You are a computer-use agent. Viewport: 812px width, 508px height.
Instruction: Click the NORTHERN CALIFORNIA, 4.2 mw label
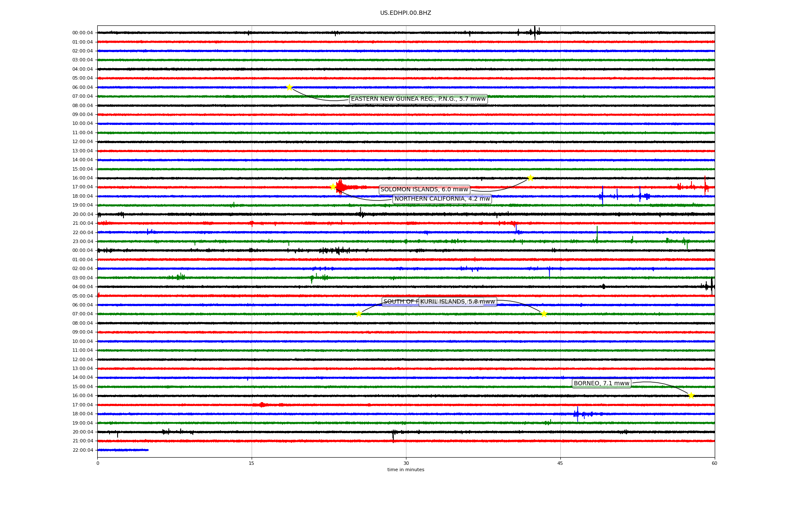click(442, 199)
